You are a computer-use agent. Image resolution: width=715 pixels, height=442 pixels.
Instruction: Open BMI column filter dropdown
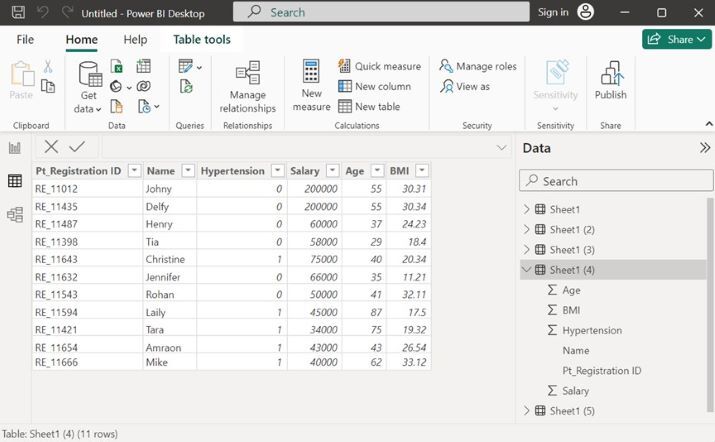click(422, 171)
